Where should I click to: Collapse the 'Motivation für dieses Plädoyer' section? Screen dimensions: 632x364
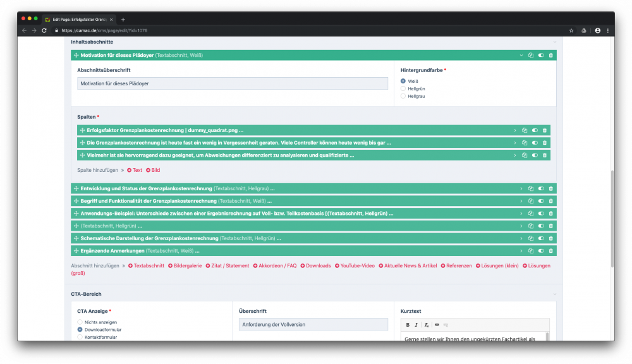(521, 56)
